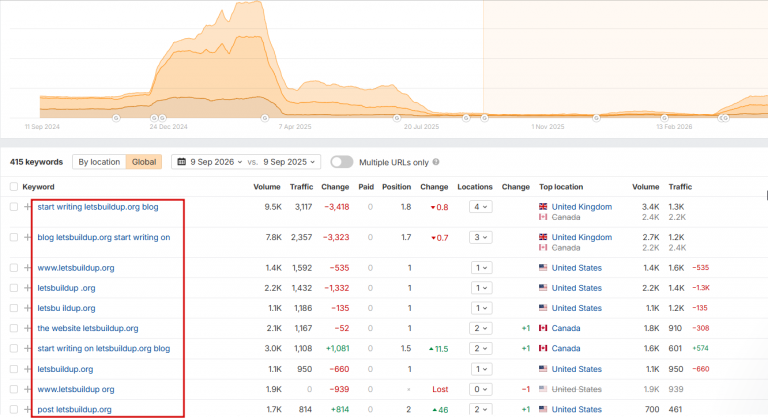768x418 pixels.
Task: Open Locations dropdown showing 3
Action: point(480,237)
